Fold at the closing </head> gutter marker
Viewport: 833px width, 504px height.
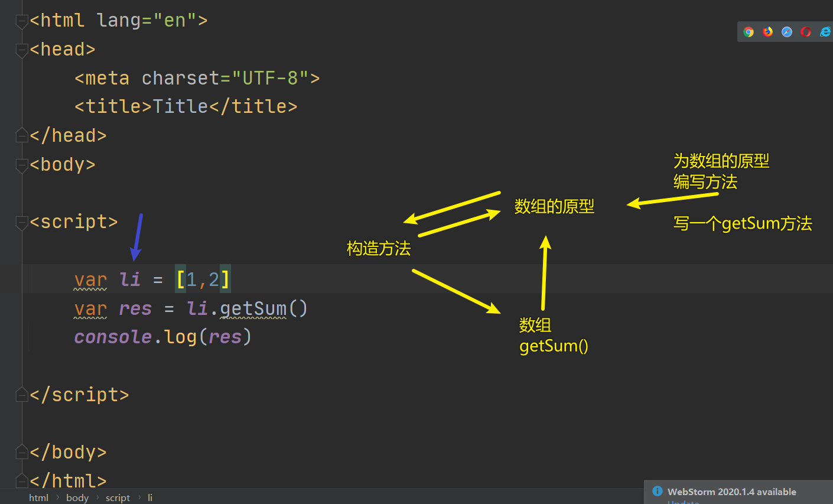pyautogui.click(x=21, y=135)
